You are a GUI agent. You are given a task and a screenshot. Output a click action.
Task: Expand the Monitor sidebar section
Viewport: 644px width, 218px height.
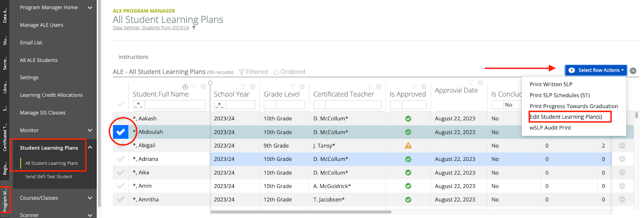pyautogui.click(x=90, y=130)
